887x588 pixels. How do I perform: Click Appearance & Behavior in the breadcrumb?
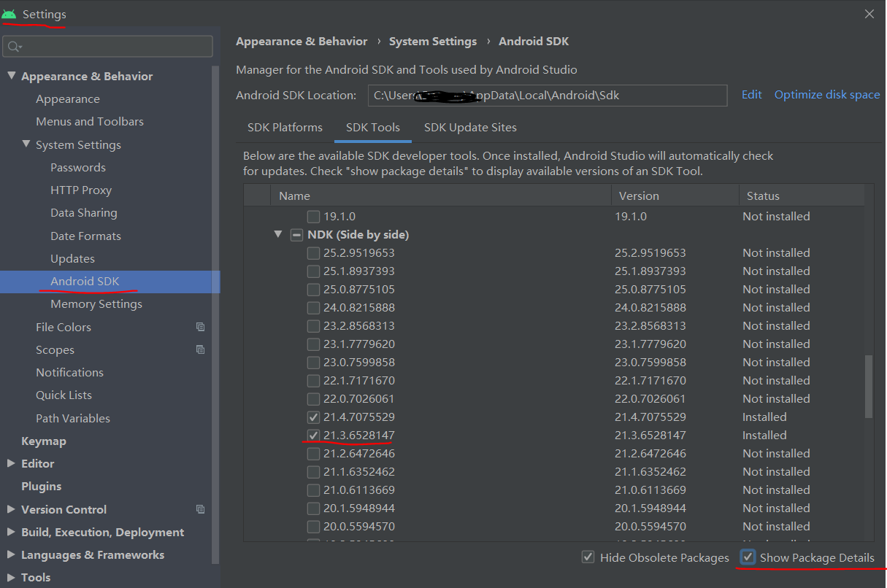pyautogui.click(x=302, y=42)
